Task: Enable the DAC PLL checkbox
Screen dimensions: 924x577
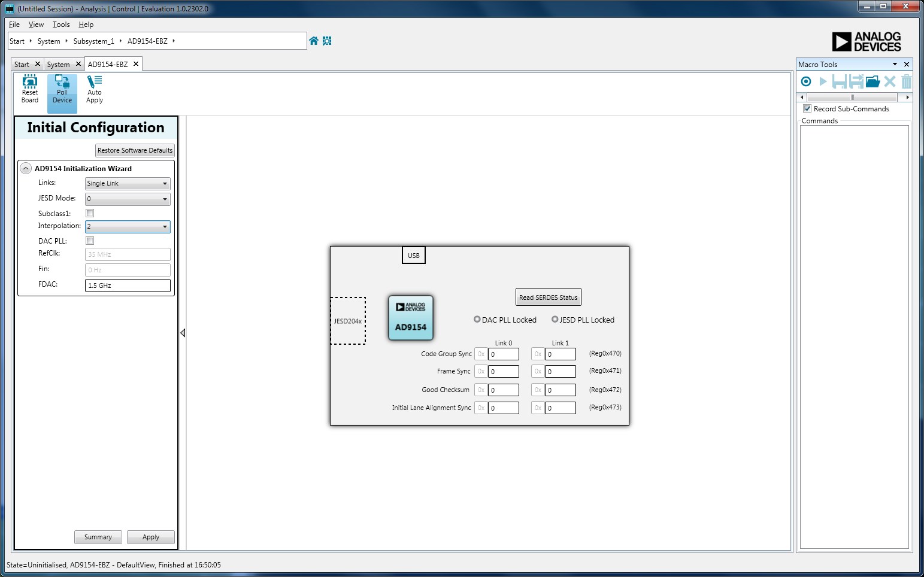Action: pos(90,241)
